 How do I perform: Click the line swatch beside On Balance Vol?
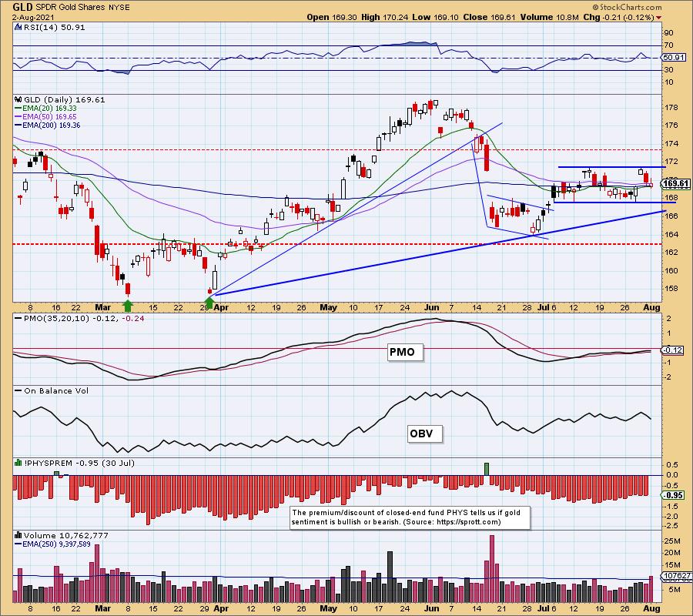point(18,390)
